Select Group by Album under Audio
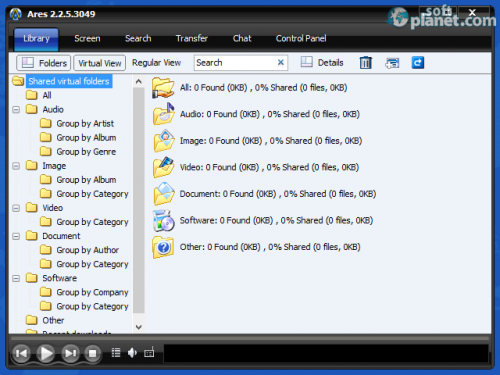The image size is (500, 375). [x=86, y=138]
